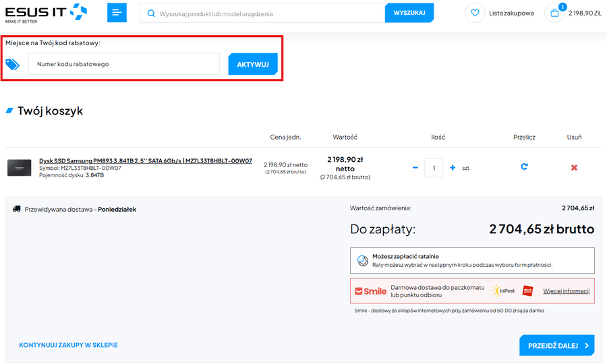Open Lista zakupowa link

click(511, 13)
